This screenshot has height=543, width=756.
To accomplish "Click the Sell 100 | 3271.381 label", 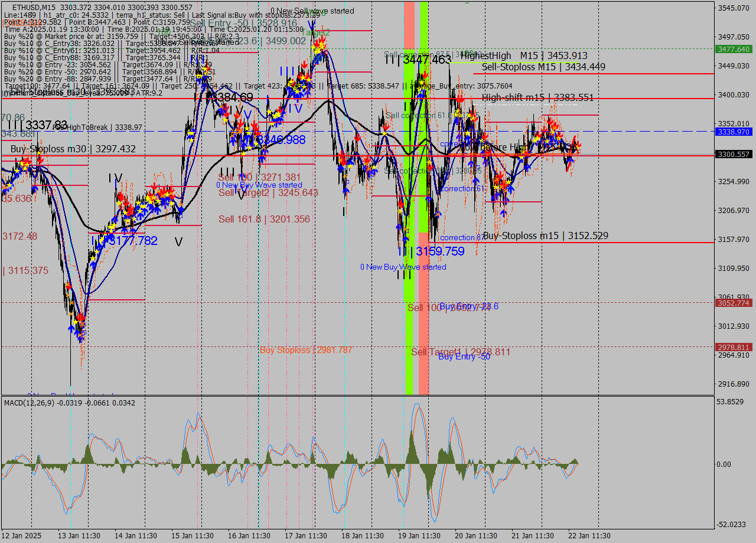I will tap(259, 177).
